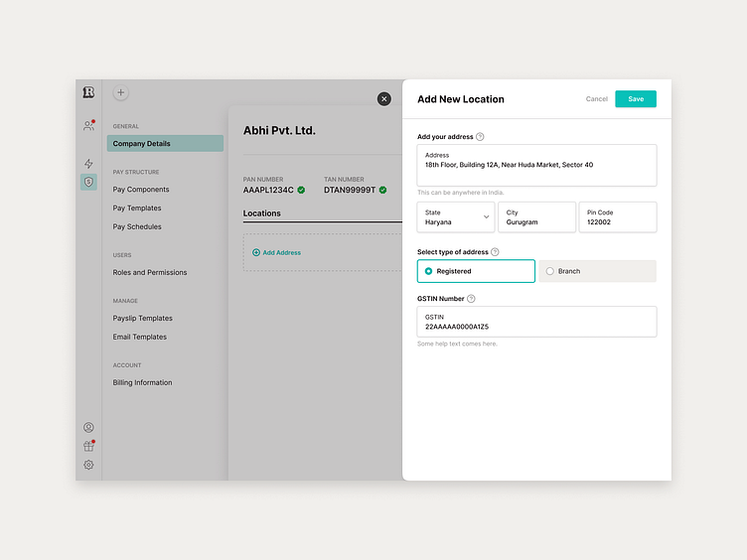Open Pay Components in the sidebar
Screen dimensions: 747x560
tap(141, 190)
